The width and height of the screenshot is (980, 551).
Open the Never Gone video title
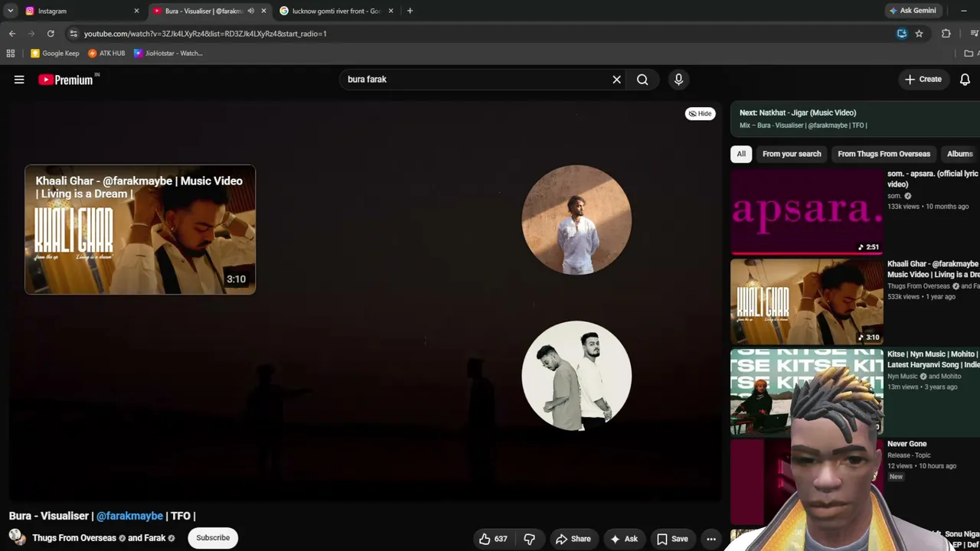point(906,444)
